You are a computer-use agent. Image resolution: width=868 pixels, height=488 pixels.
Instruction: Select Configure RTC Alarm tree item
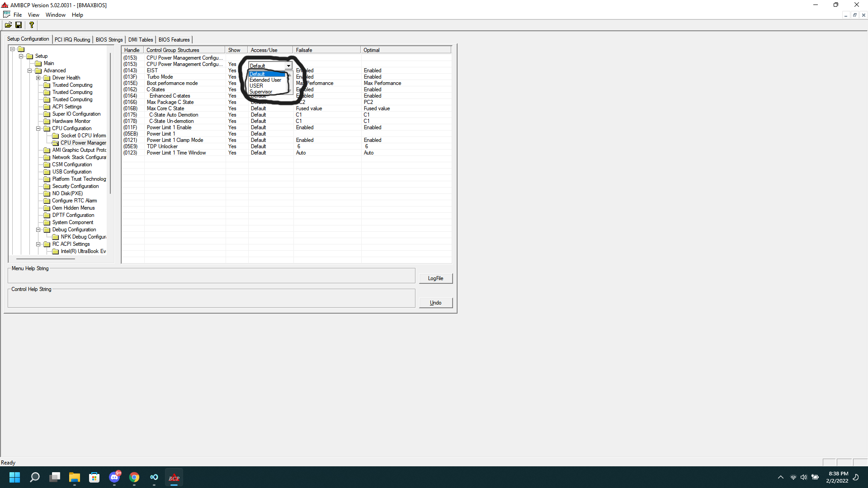75,201
